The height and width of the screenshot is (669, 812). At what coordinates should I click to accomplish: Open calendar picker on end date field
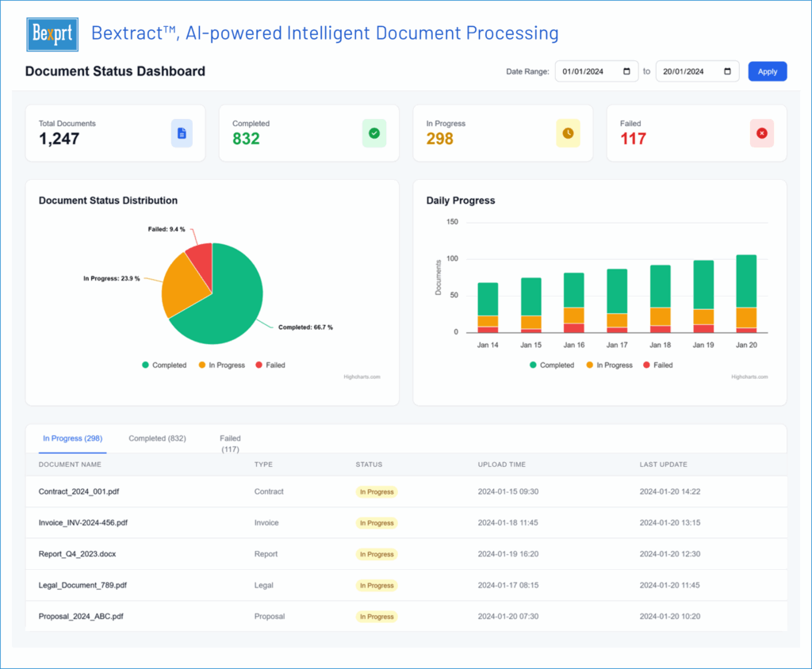[x=728, y=71]
